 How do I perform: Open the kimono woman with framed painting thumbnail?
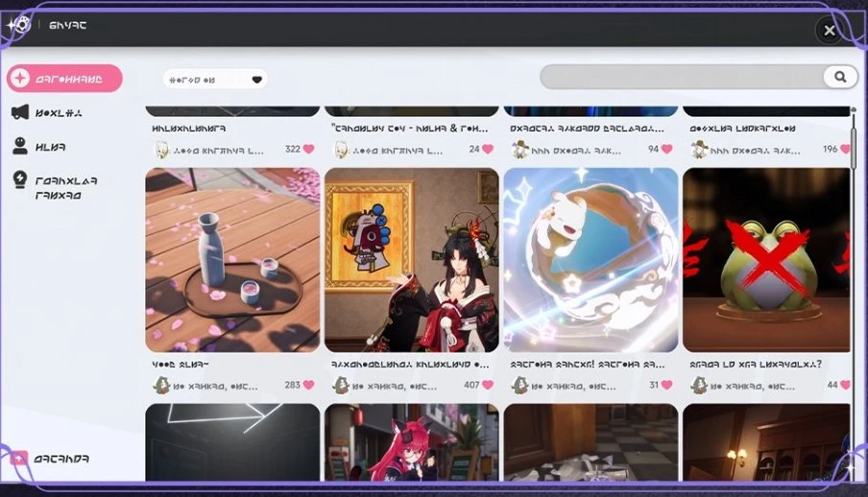(412, 260)
